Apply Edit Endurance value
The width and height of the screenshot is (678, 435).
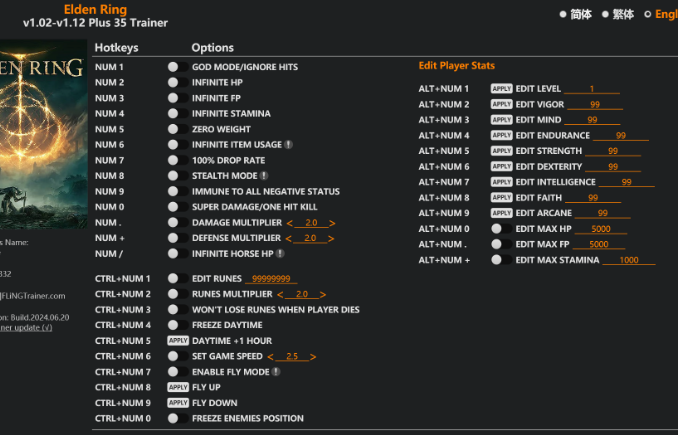[502, 135]
